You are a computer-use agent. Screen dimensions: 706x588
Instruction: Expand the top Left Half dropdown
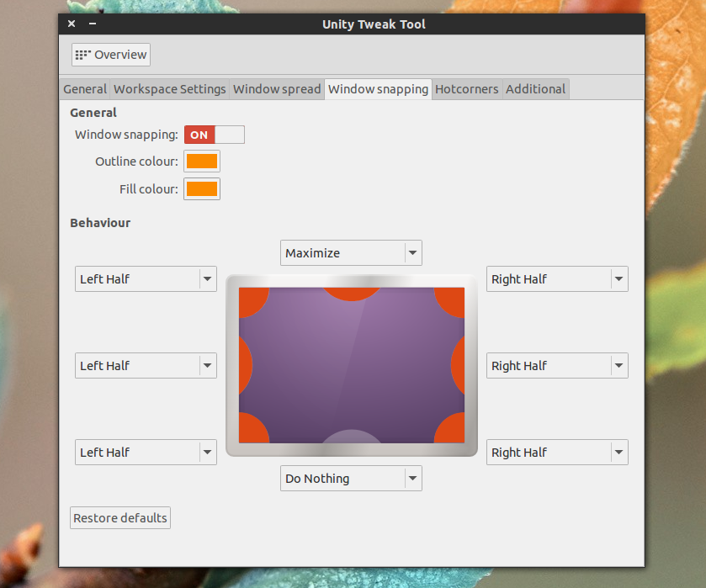coord(145,278)
